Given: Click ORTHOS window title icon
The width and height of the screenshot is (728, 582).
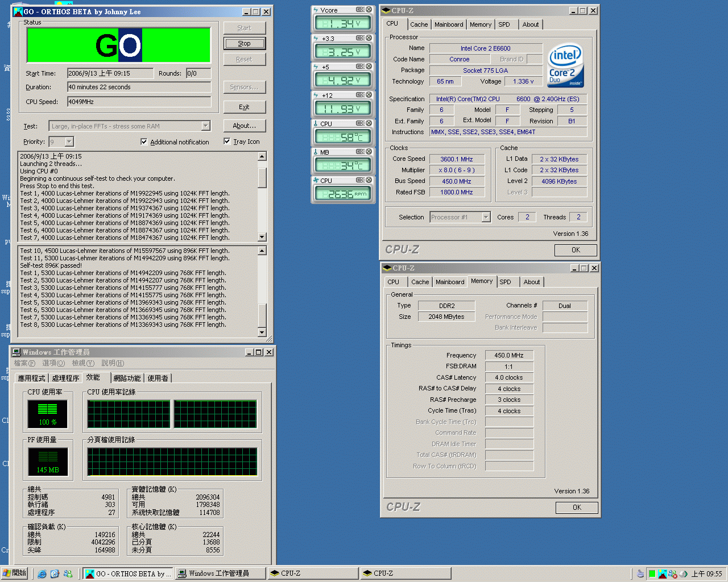Looking at the screenshot, I should [18, 11].
